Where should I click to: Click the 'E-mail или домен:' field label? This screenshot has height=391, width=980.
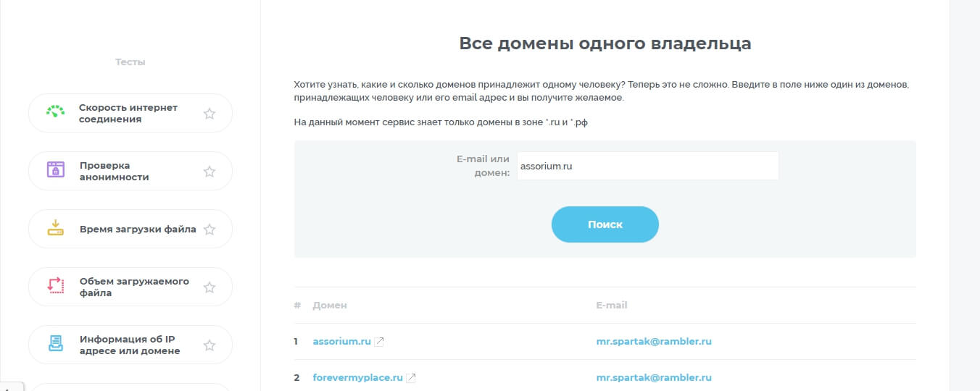pyautogui.click(x=483, y=166)
